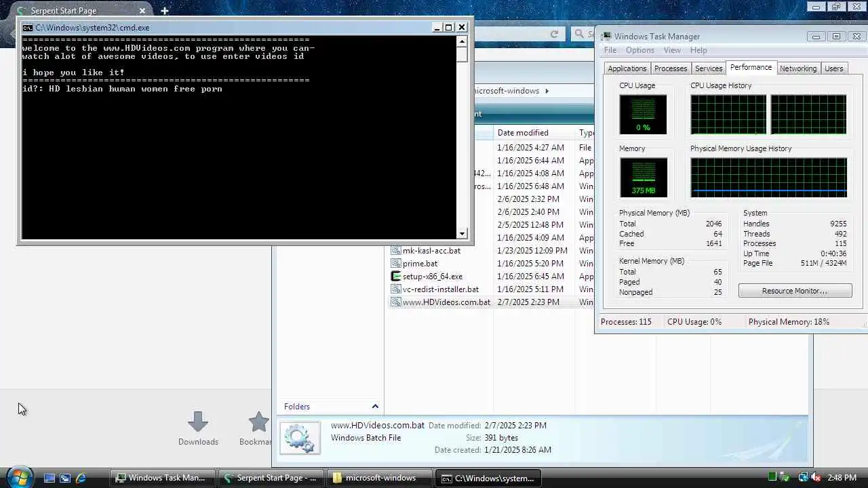Switch to the Services tab
Image resolution: width=868 pixels, height=488 pixels.
tap(709, 68)
